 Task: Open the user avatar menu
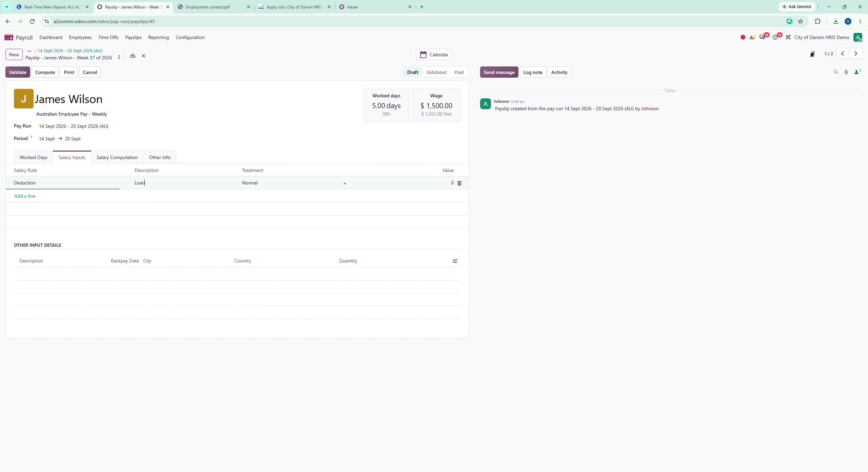tap(858, 37)
